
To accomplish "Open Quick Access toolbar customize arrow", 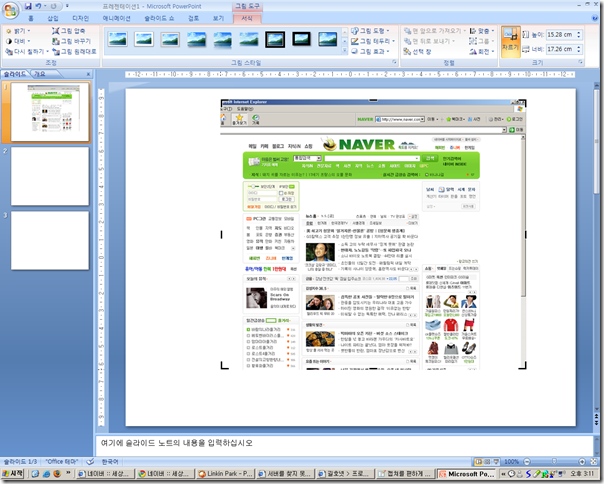I will pos(67,6).
